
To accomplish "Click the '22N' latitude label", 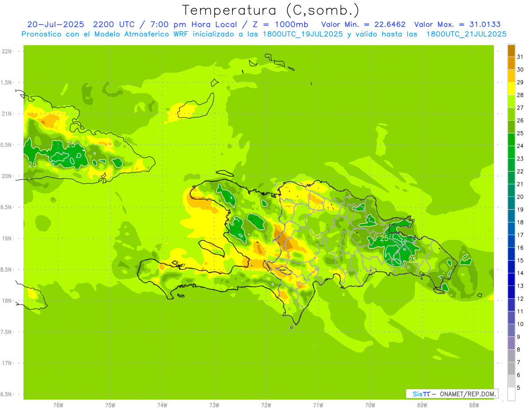I will click(x=8, y=51).
